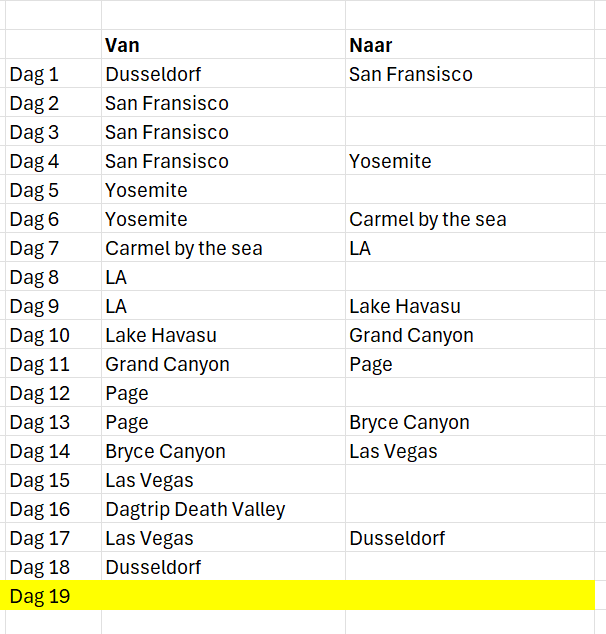Click "Las Vegas" destination cell for Dag 14
Viewport: 606px width, 634px height.
click(x=393, y=451)
